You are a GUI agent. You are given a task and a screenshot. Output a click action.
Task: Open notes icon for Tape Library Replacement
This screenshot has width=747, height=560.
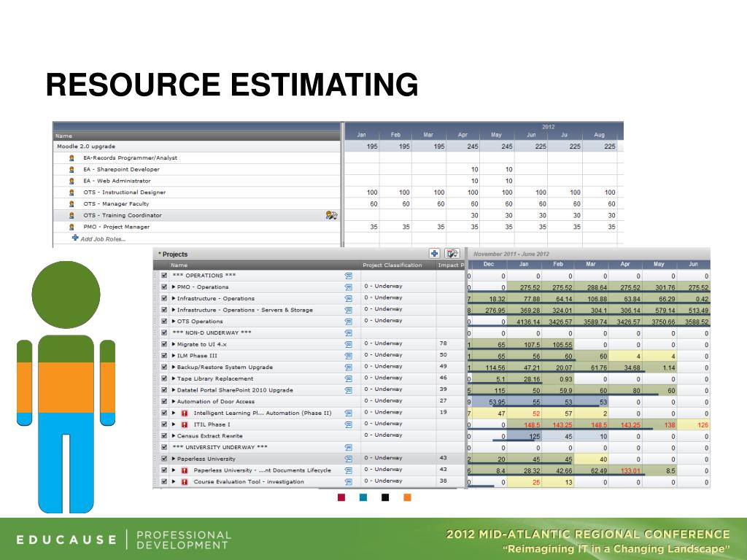(x=348, y=378)
